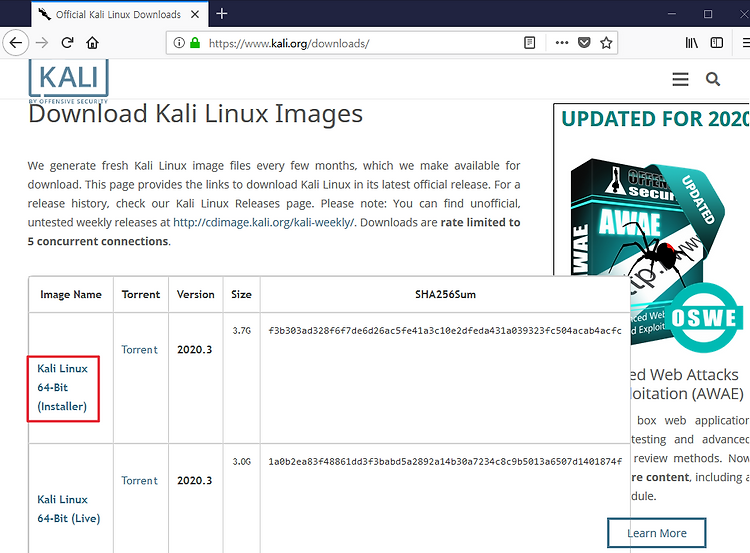Viewport: 750px width, 553px height.
Task: Click the 2020.3 version in Installer row
Action: pos(195,350)
